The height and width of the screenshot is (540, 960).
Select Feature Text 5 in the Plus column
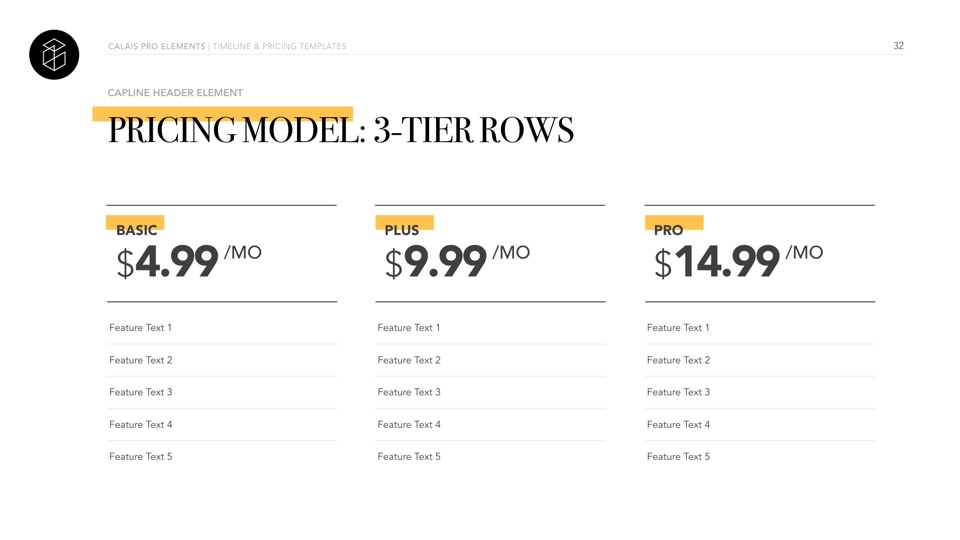click(409, 457)
